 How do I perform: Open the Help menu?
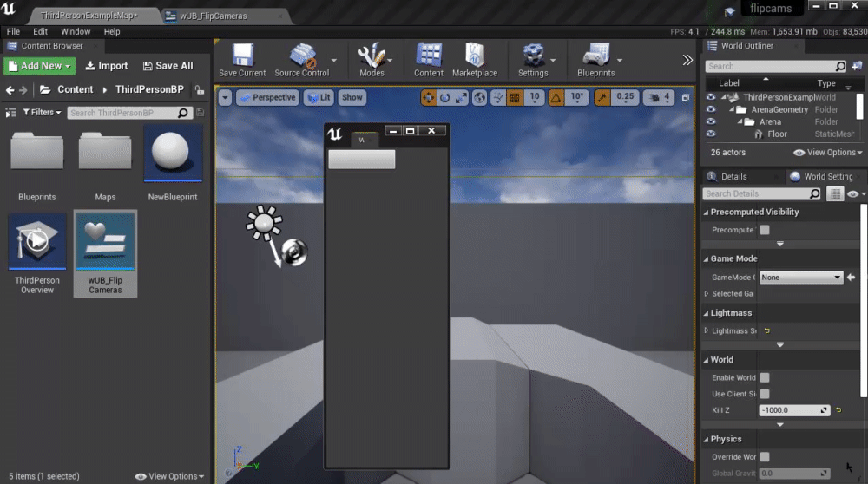(x=112, y=31)
